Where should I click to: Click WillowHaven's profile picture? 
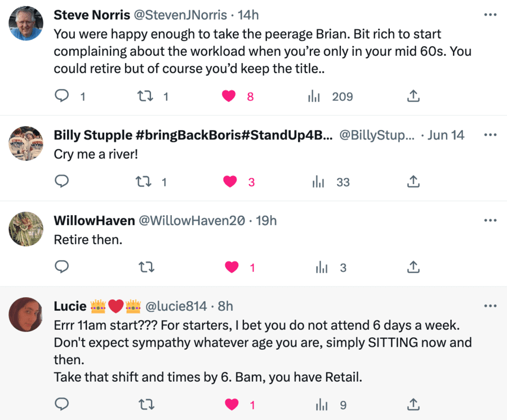(27, 229)
